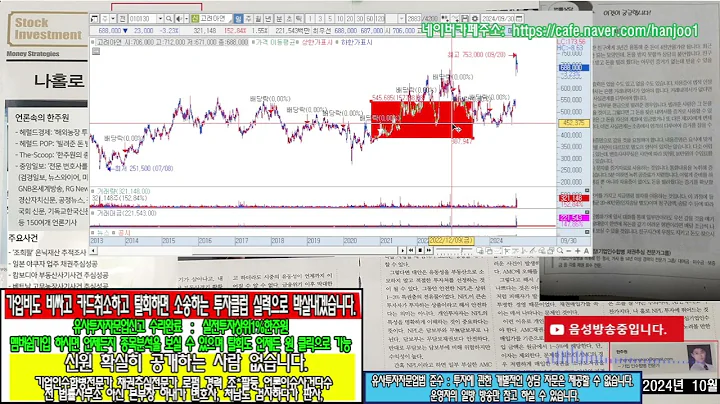
Task: Click the trading value panel corner button
Action: coord(587,213)
